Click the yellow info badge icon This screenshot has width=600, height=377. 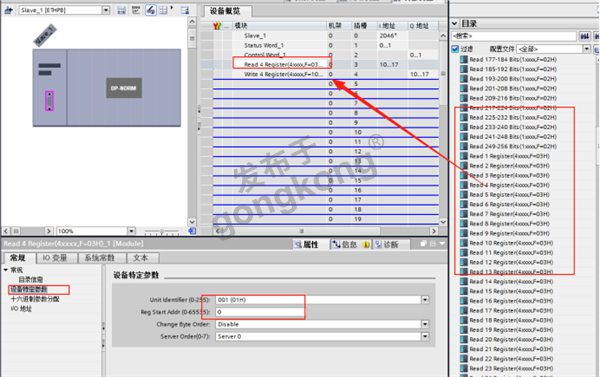click(x=366, y=245)
